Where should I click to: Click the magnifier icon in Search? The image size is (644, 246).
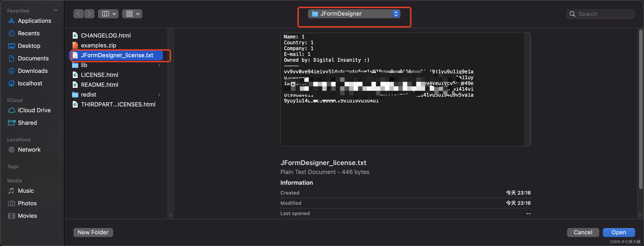[572, 14]
